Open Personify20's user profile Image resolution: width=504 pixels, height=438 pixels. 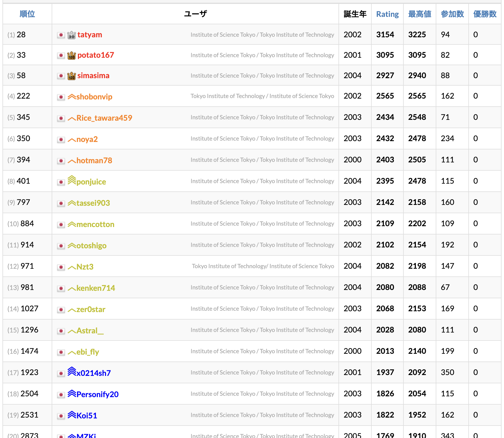(97, 394)
